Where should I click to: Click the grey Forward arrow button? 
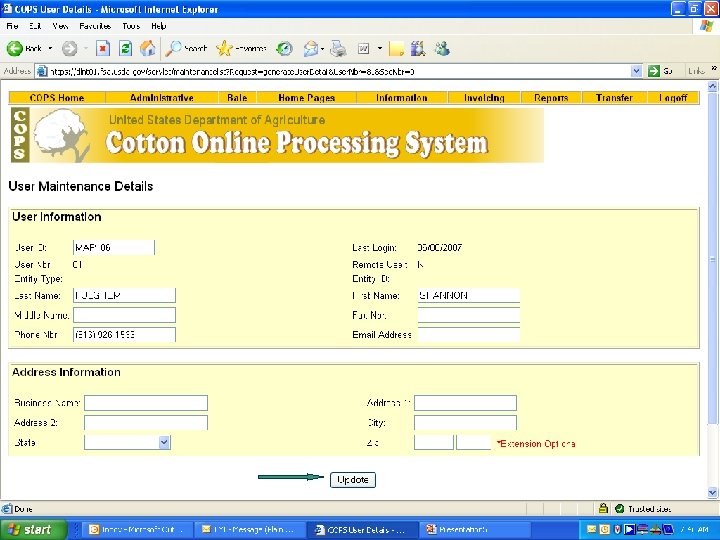[x=69, y=48]
